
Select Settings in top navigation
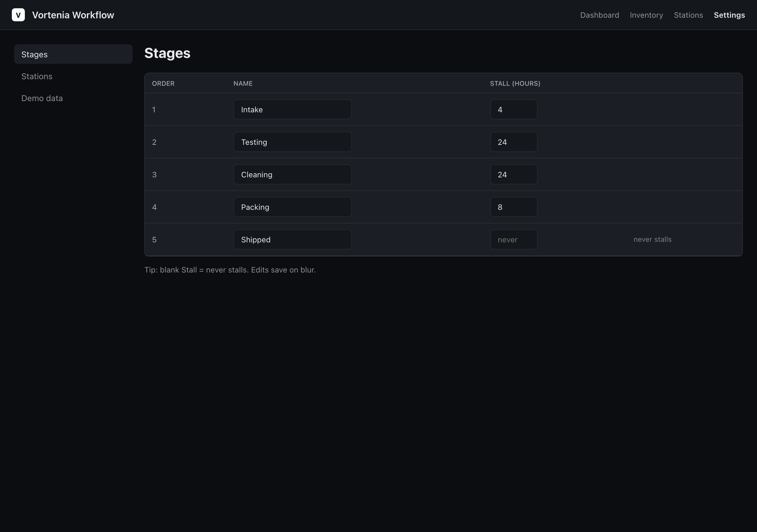(x=729, y=15)
